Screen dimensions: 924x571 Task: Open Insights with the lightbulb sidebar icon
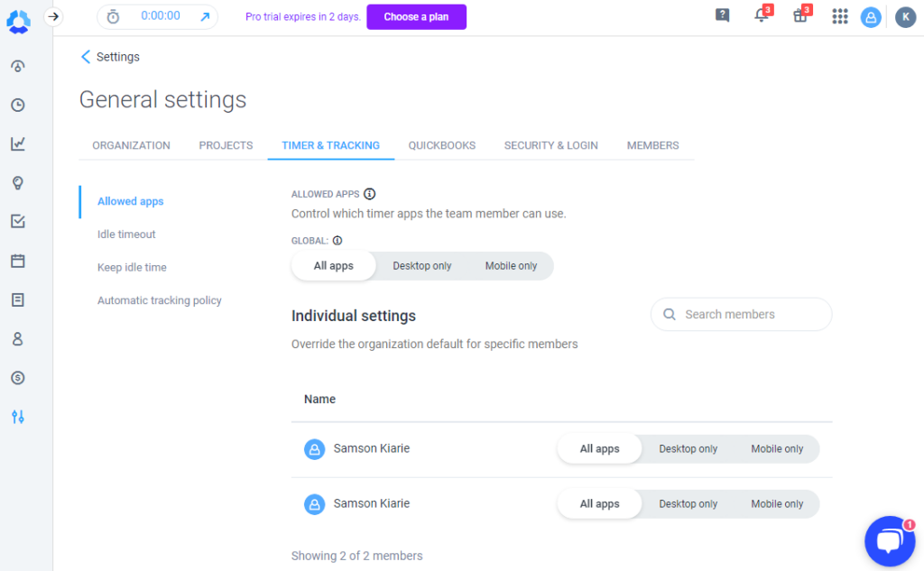pyautogui.click(x=16, y=182)
